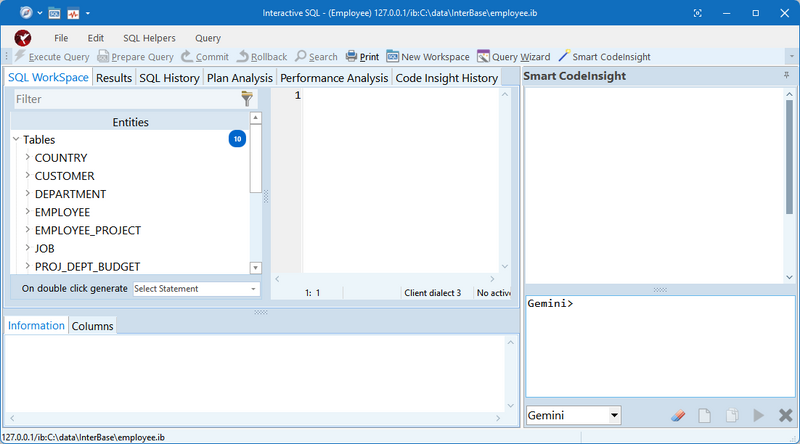The height and width of the screenshot is (444, 800).
Task: Switch to the SQL History tab
Action: click(169, 78)
